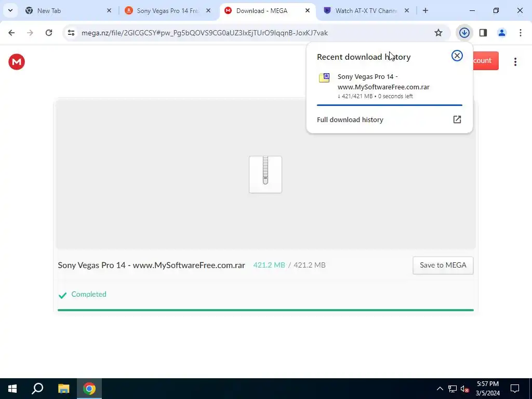Show hidden system tray icons
Screen dimensions: 532x399
440,389
